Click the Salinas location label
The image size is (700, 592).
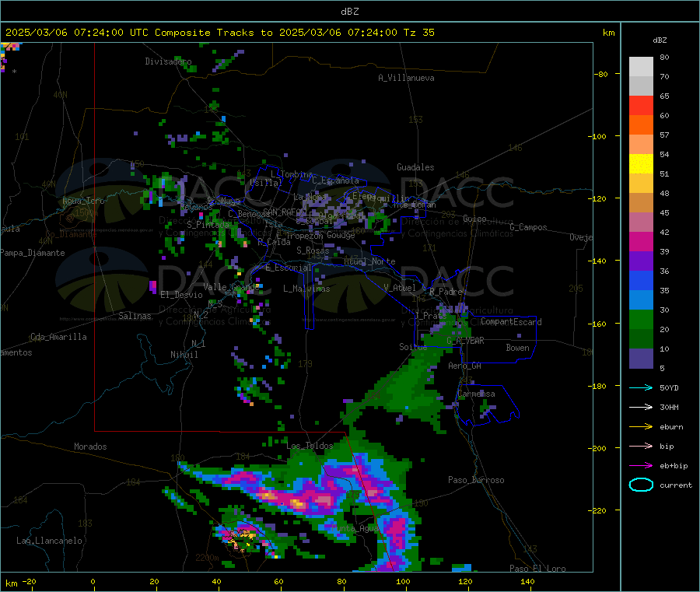click(x=135, y=316)
